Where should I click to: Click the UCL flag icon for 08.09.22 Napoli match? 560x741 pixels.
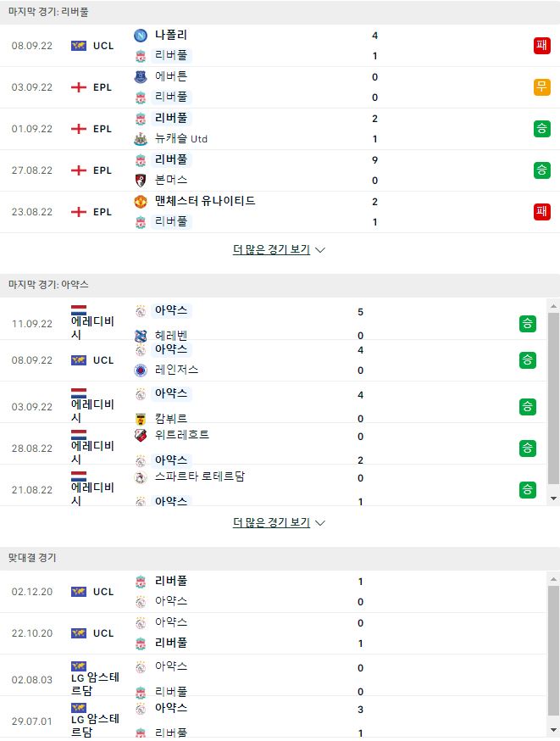point(79,46)
